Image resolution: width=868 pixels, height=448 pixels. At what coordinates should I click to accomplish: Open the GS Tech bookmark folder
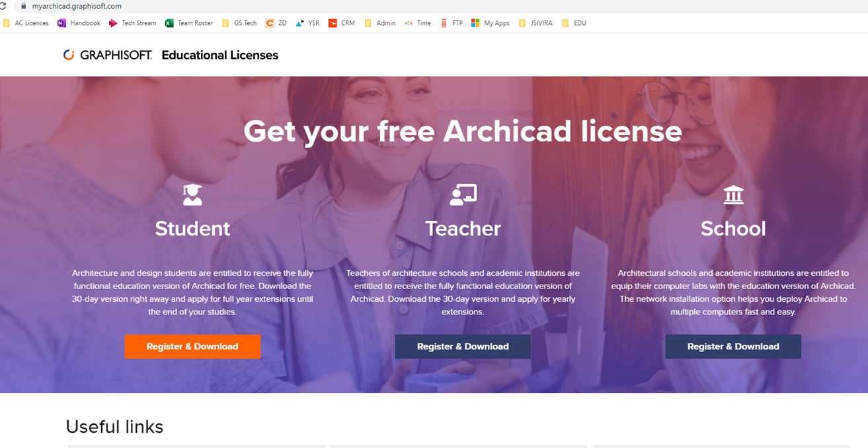[239, 23]
